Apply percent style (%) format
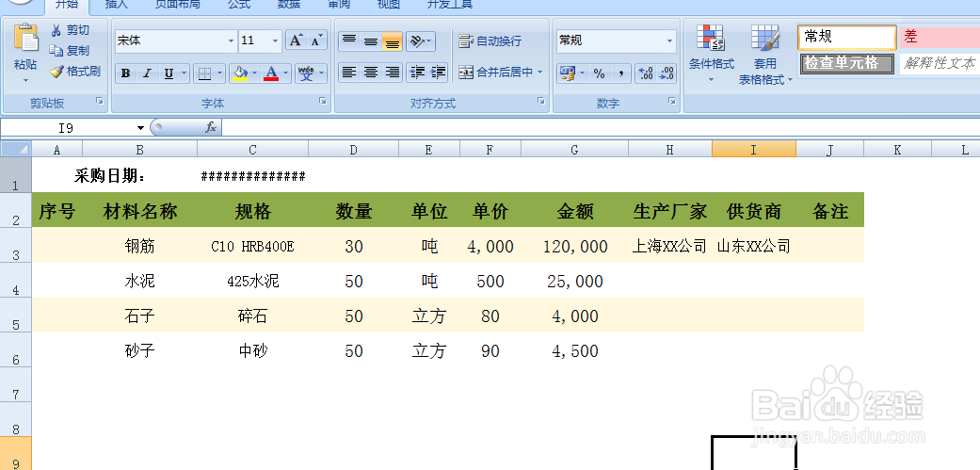980x470 pixels. click(600, 73)
